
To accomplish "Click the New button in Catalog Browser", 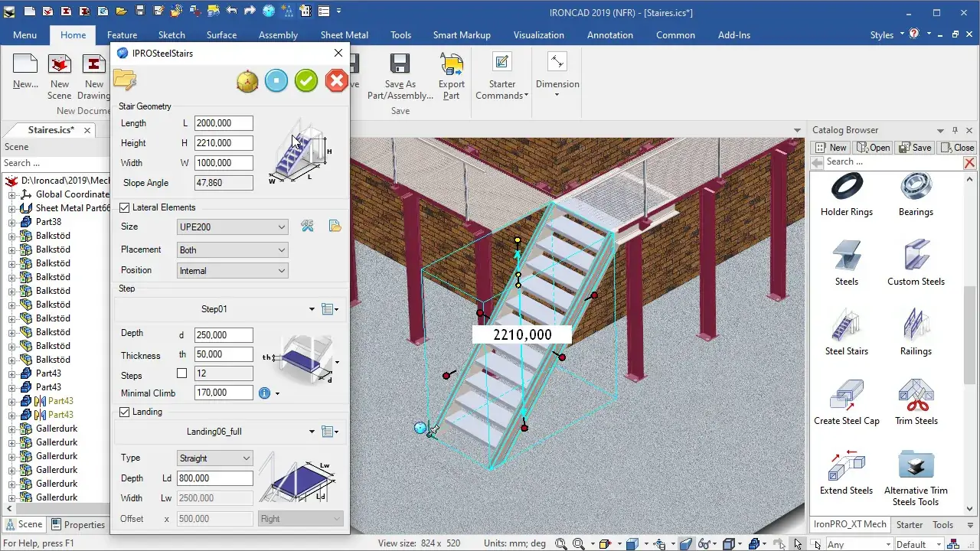I will (x=831, y=148).
